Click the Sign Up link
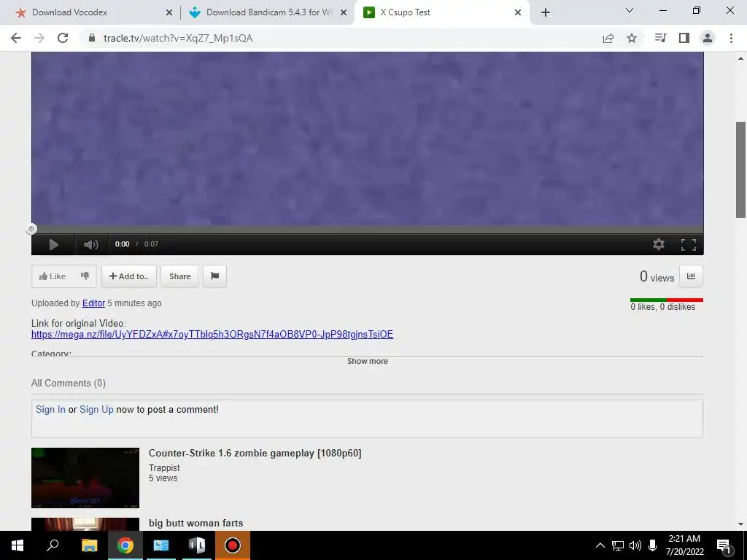The width and height of the screenshot is (747, 560). pos(97,410)
